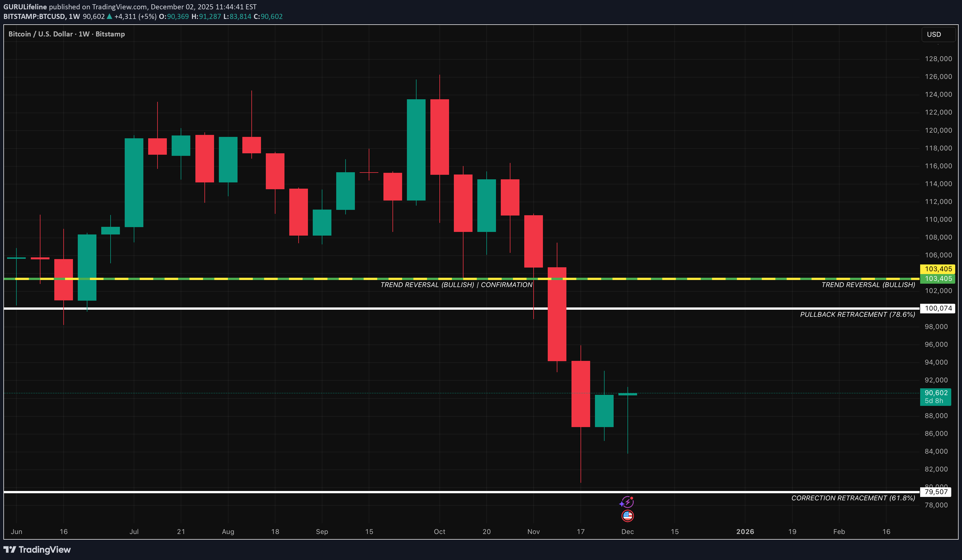Click the purple lightning news flash icon
This screenshot has height=560, width=962.
pyautogui.click(x=627, y=501)
